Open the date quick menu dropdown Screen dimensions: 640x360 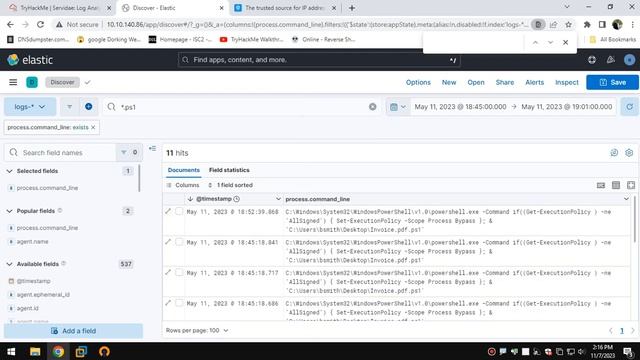tap(398, 107)
